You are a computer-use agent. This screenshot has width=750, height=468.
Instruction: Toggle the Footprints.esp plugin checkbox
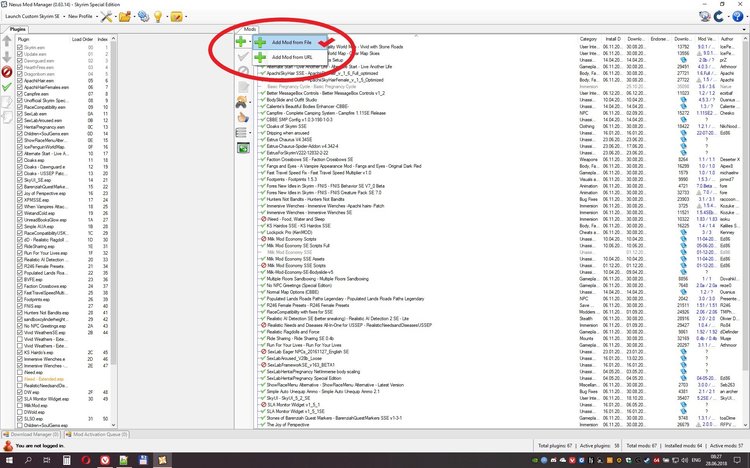(20, 300)
